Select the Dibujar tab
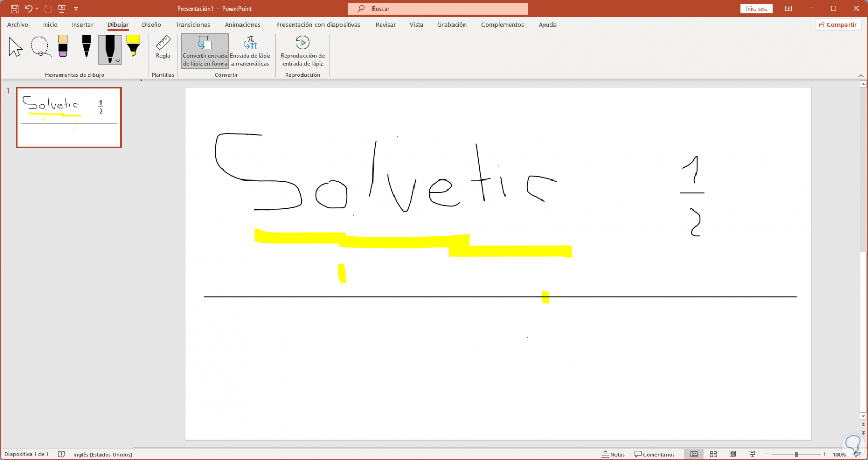 pyautogui.click(x=118, y=25)
